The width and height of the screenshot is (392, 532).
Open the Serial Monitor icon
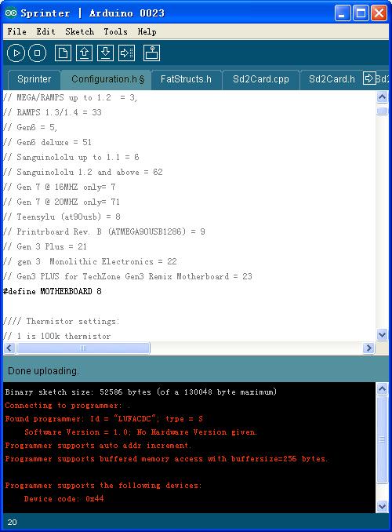[x=151, y=53]
